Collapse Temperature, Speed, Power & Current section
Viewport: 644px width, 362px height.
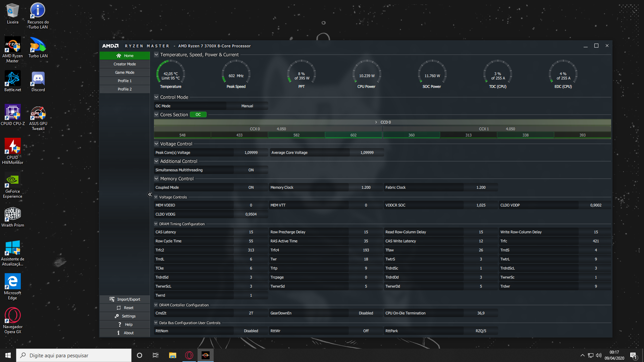(x=156, y=55)
